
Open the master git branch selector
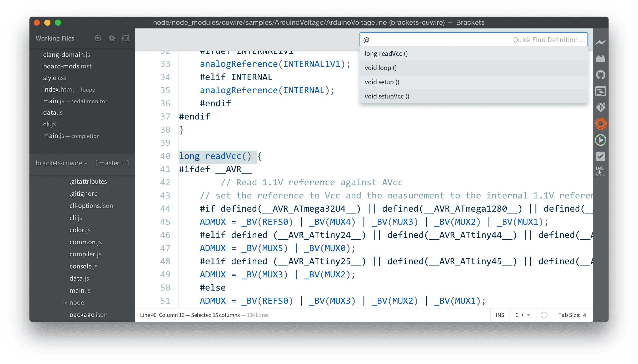point(112,163)
